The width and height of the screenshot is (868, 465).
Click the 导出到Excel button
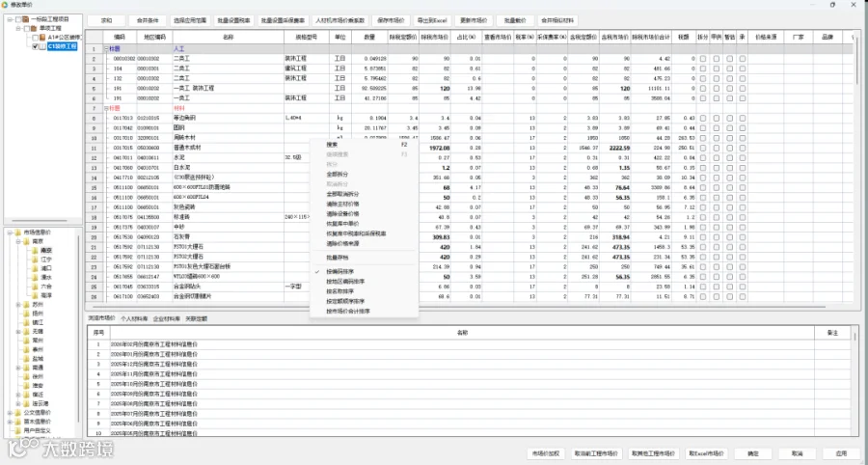pos(432,21)
